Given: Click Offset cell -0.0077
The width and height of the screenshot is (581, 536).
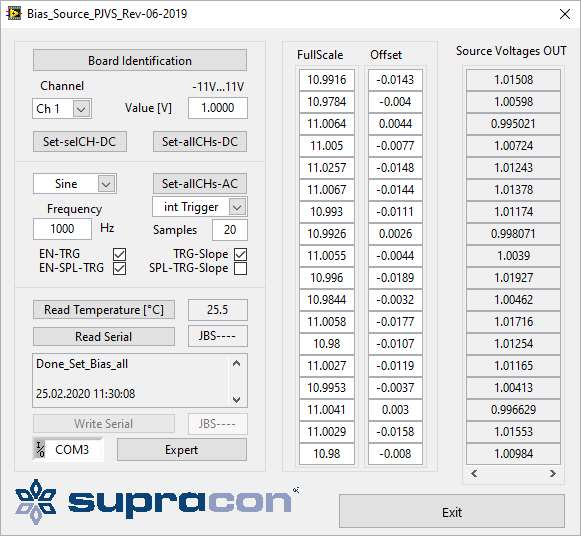Looking at the screenshot, I should (x=395, y=146).
